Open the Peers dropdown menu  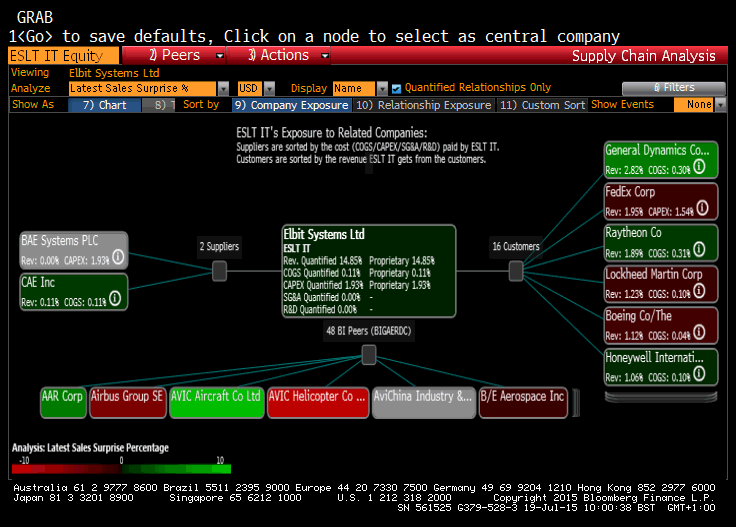tap(174, 55)
